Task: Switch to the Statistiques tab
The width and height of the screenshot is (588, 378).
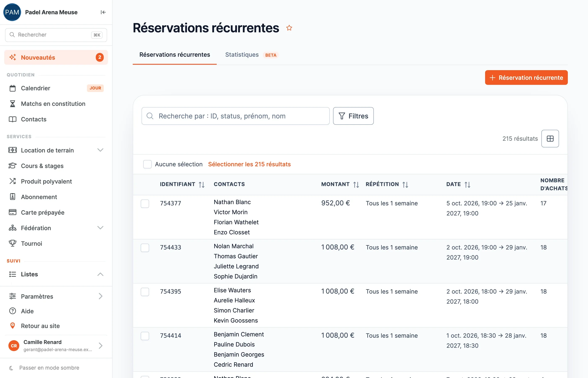Action: pyautogui.click(x=252, y=55)
